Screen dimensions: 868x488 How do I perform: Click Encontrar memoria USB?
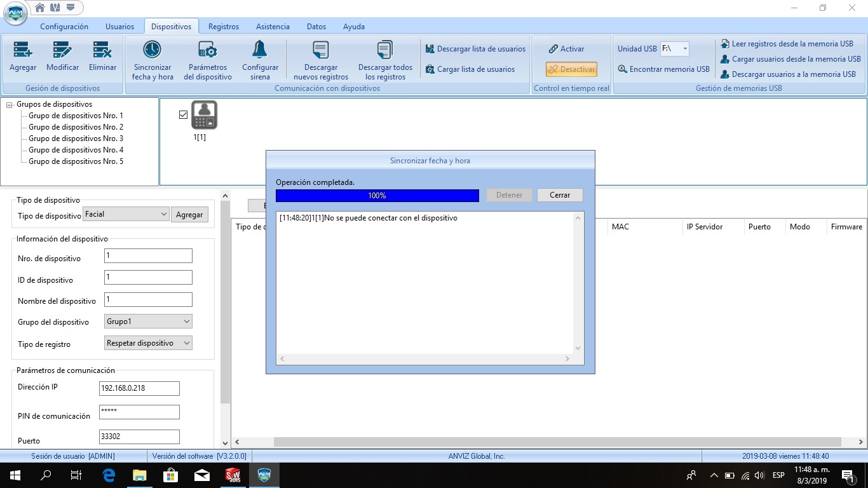pos(664,69)
